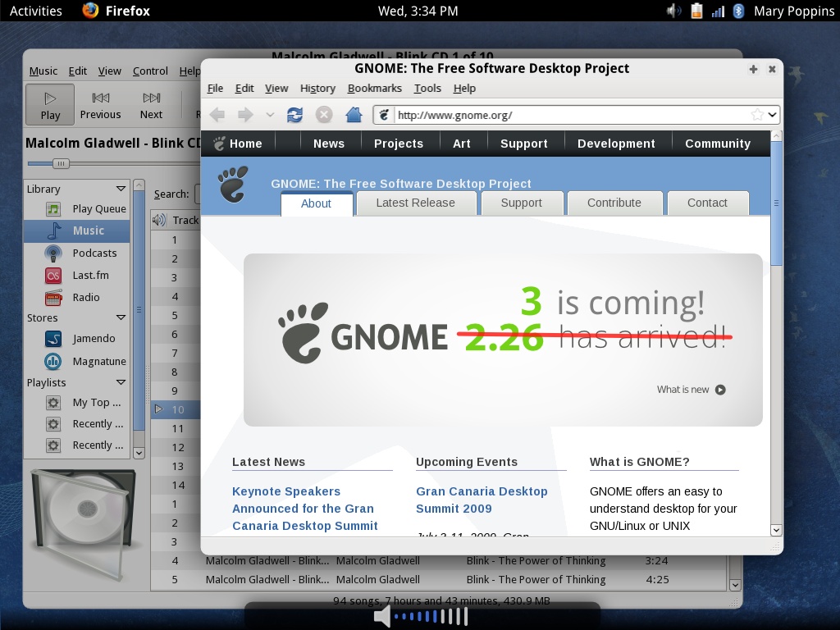The image size is (840, 630).
Task: Reload the page with Firefox refresh icon
Action: (x=294, y=115)
